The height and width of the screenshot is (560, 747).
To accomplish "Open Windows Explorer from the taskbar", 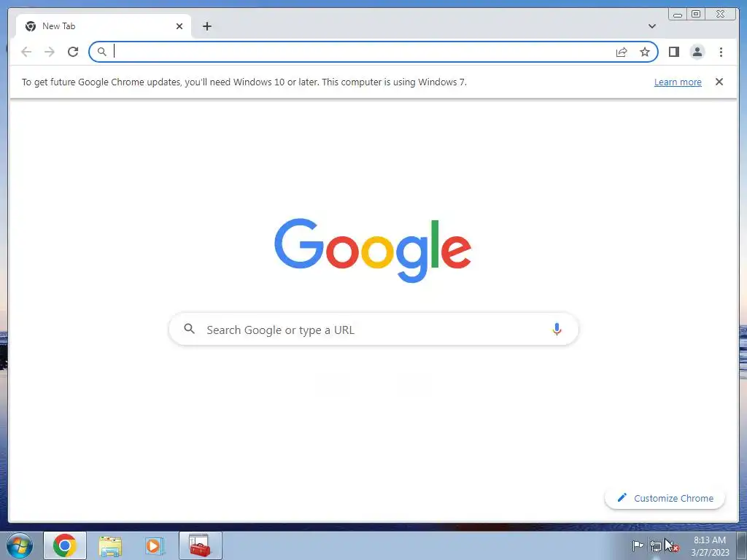I will coord(110,546).
